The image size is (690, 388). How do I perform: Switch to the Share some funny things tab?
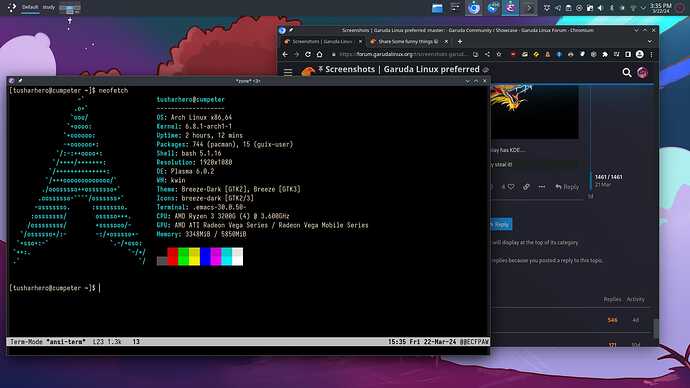(408, 42)
